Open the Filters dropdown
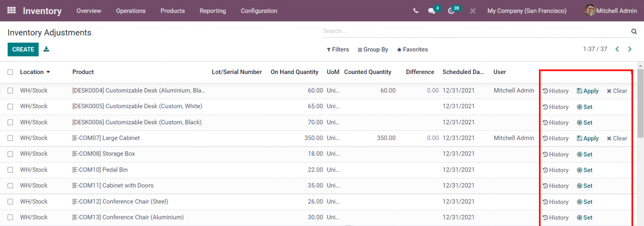This screenshot has width=644, height=226. click(338, 50)
